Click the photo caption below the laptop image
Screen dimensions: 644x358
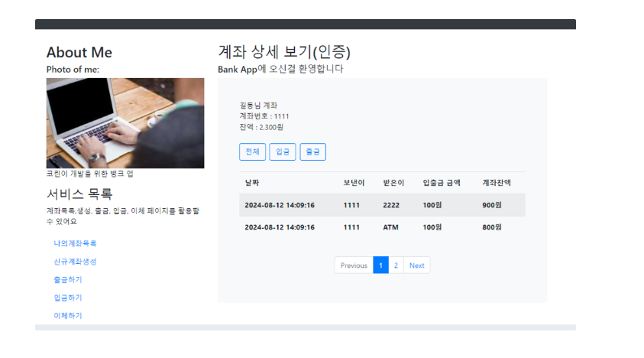click(x=90, y=173)
